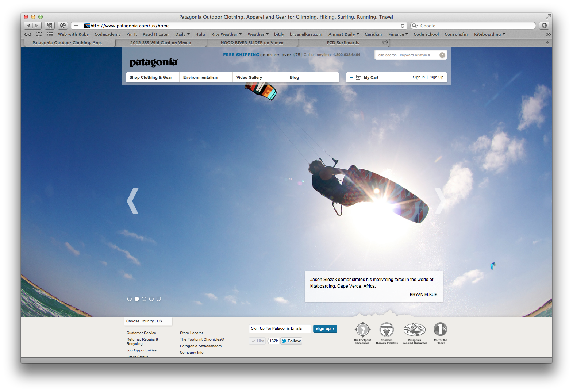Select the third slideshow dot
The image size is (573, 392).
coord(144,299)
